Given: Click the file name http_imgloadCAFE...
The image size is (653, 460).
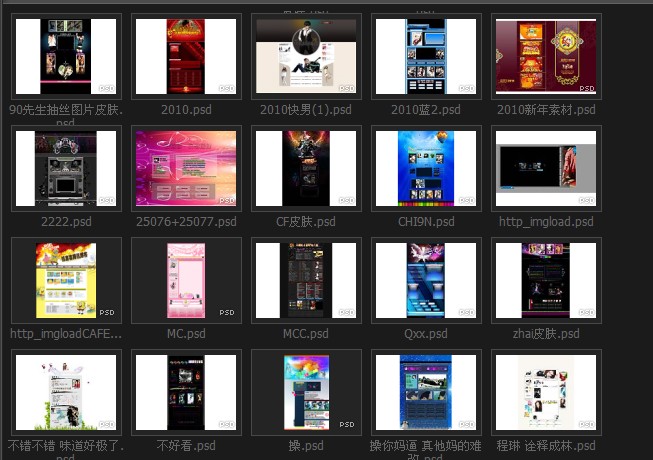Looking at the screenshot, I should click(66, 334).
